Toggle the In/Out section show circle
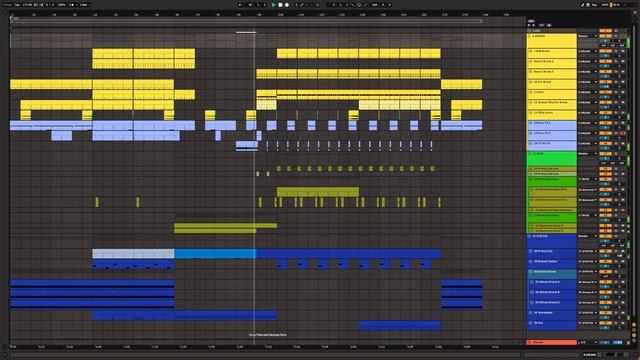Screen dimensions: 640x360 click(635, 325)
